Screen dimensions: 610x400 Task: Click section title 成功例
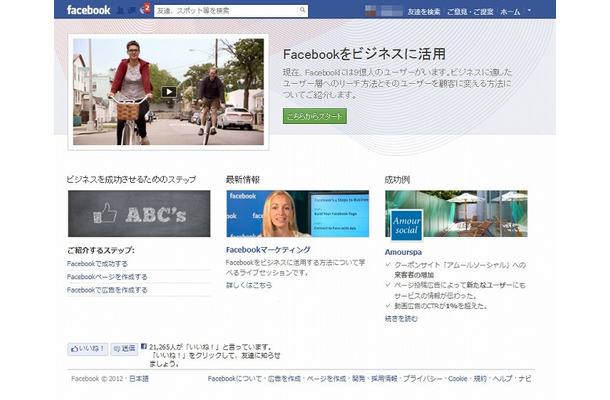(x=397, y=179)
